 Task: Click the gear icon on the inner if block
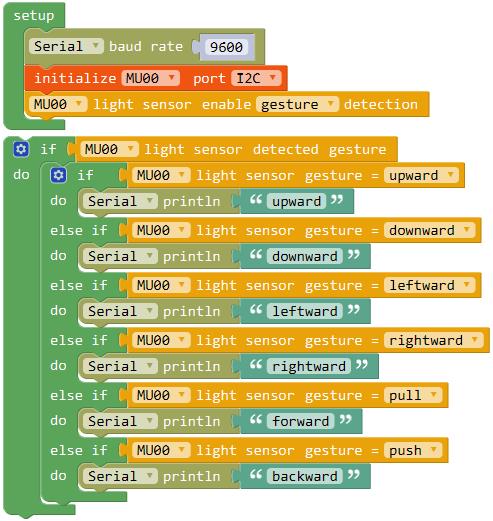tap(58, 175)
